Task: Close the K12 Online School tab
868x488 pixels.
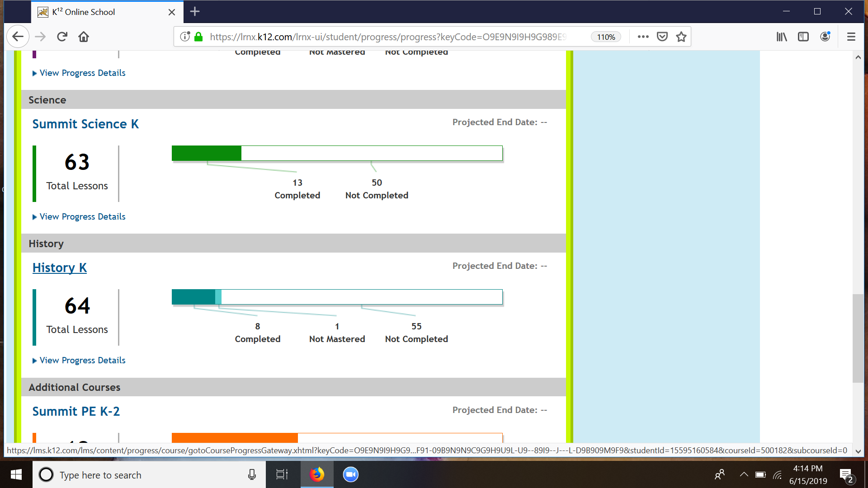Action: (x=172, y=12)
